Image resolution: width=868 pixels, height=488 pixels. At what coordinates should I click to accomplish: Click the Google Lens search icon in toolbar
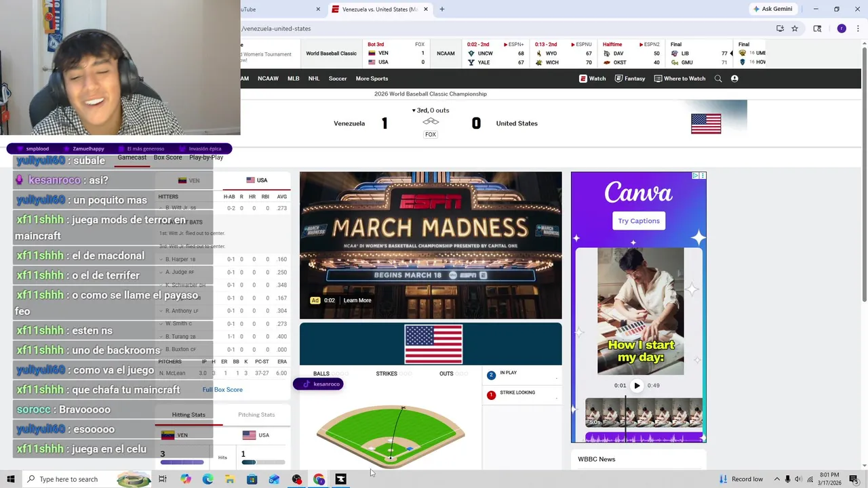click(817, 28)
